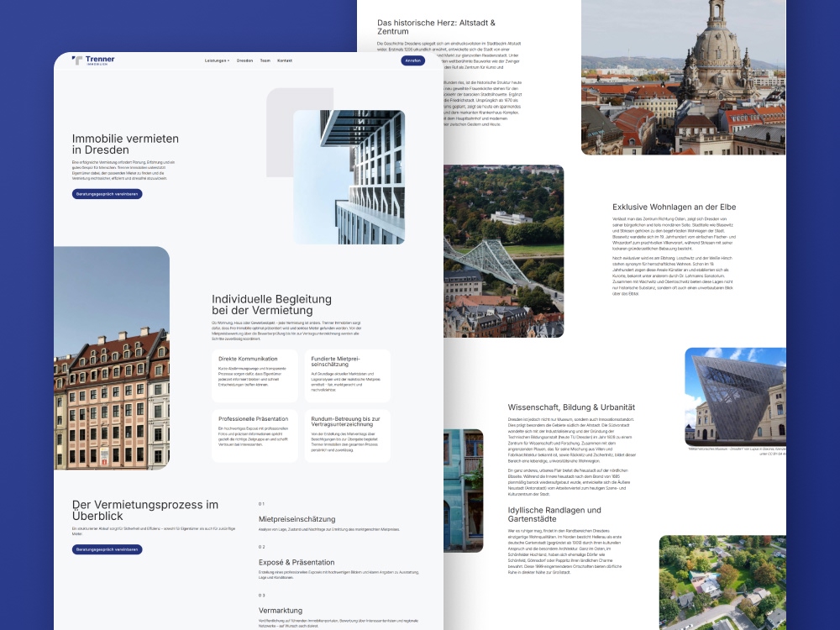The height and width of the screenshot is (630, 840).
Task: Click the 'Wissenschaft, Bildung & Urbanität' heading
Action: tap(570, 406)
